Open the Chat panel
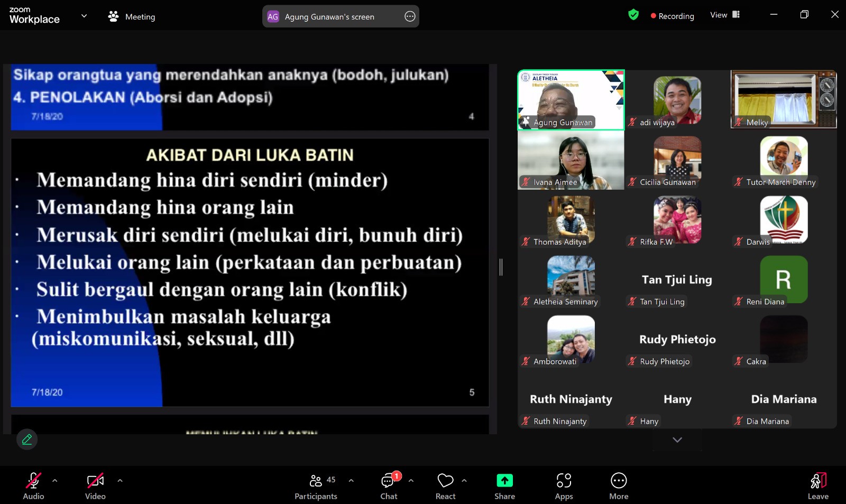 [x=389, y=486]
